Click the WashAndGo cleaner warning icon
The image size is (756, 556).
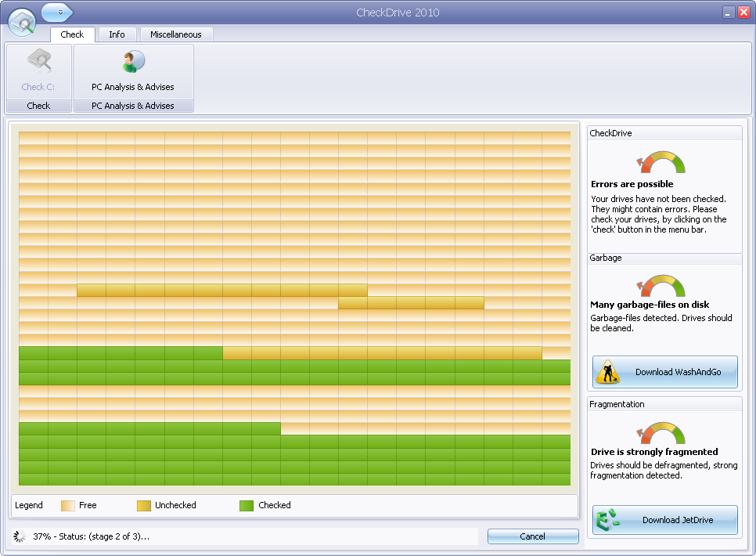click(x=608, y=372)
